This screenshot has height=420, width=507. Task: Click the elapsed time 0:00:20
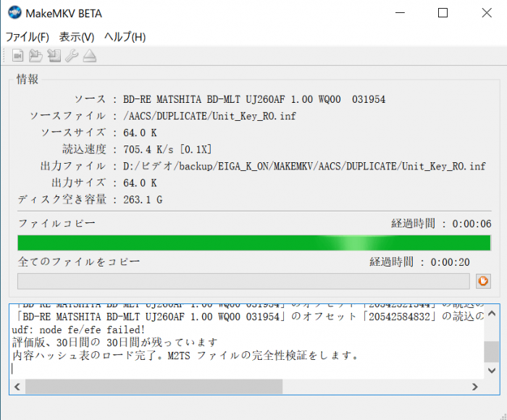(x=450, y=262)
